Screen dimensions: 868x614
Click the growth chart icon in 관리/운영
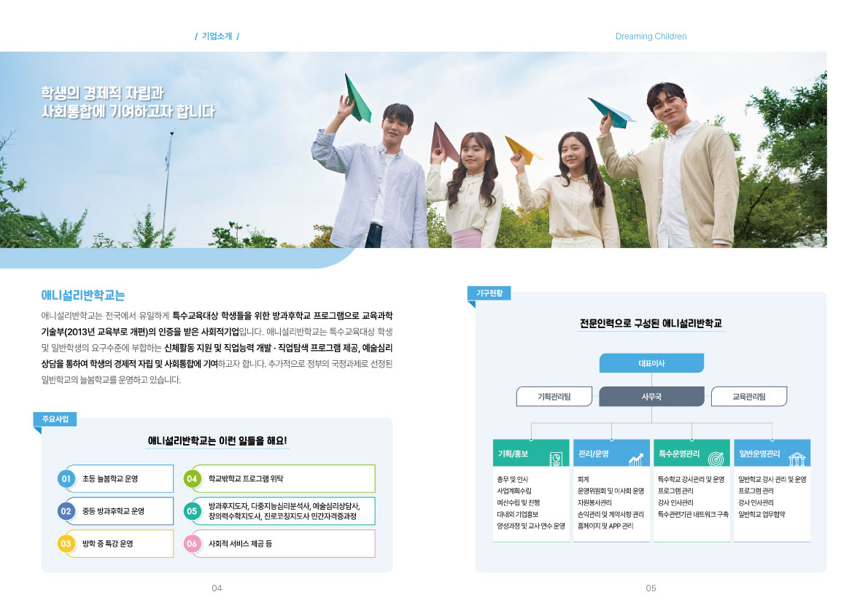pos(636,458)
